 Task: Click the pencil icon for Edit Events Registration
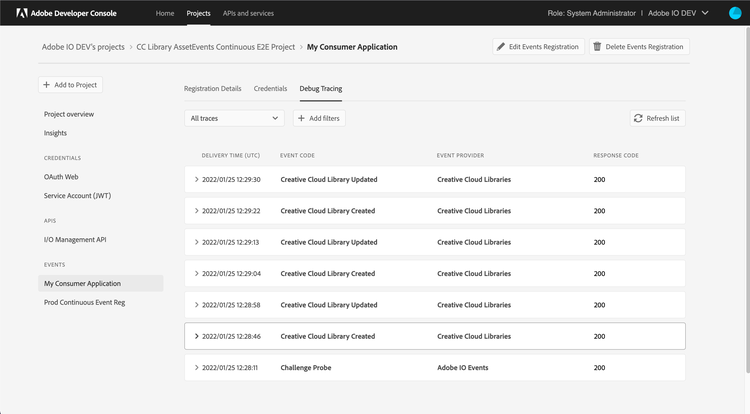(501, 47)
